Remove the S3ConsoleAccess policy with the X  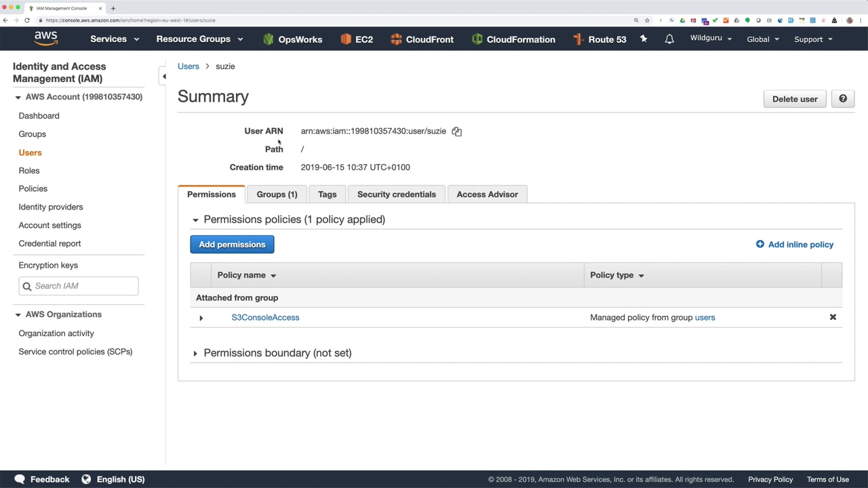(x=833, y=317)
